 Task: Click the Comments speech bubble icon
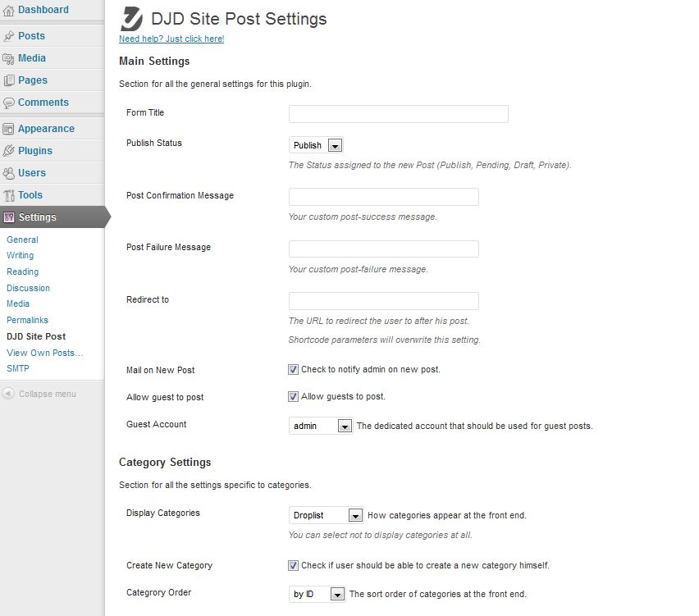8,103
